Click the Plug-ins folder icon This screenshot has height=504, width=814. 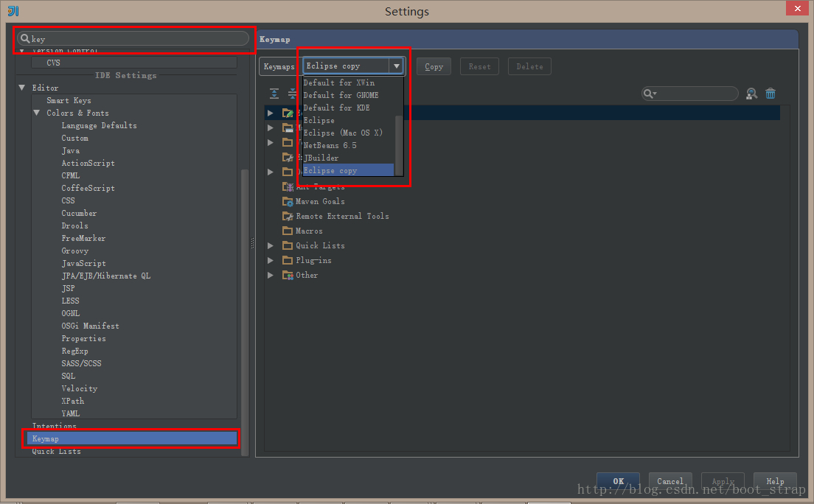pos(288,260)
